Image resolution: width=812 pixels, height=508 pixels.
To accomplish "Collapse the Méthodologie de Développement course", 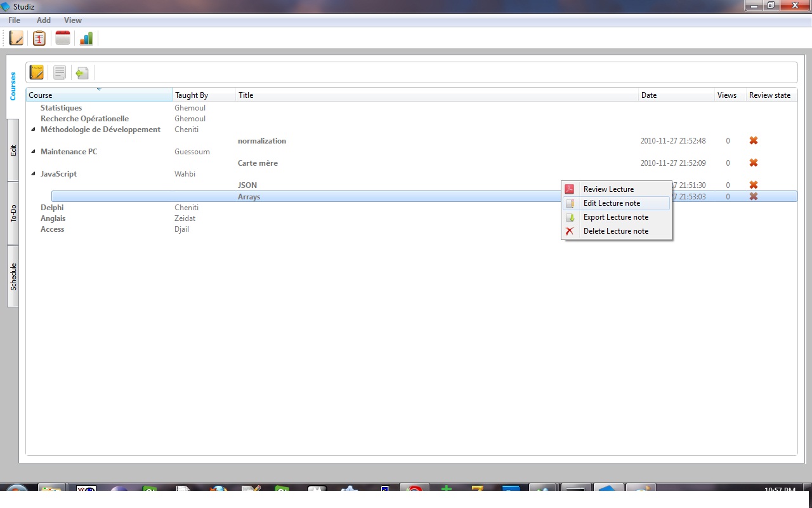I will (x=34, y=130).
